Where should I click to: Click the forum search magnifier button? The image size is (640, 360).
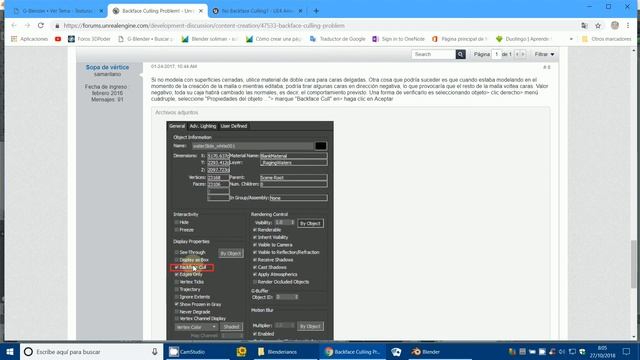click(460, 54)
